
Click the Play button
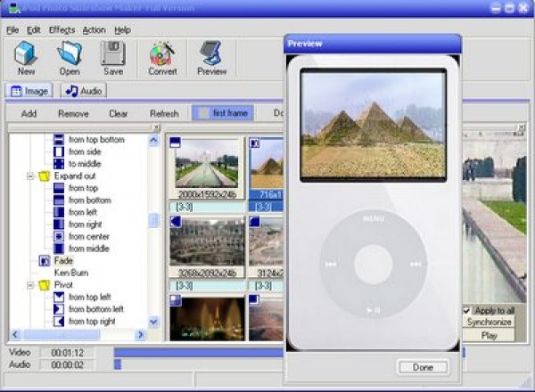[x=489, y=335]
